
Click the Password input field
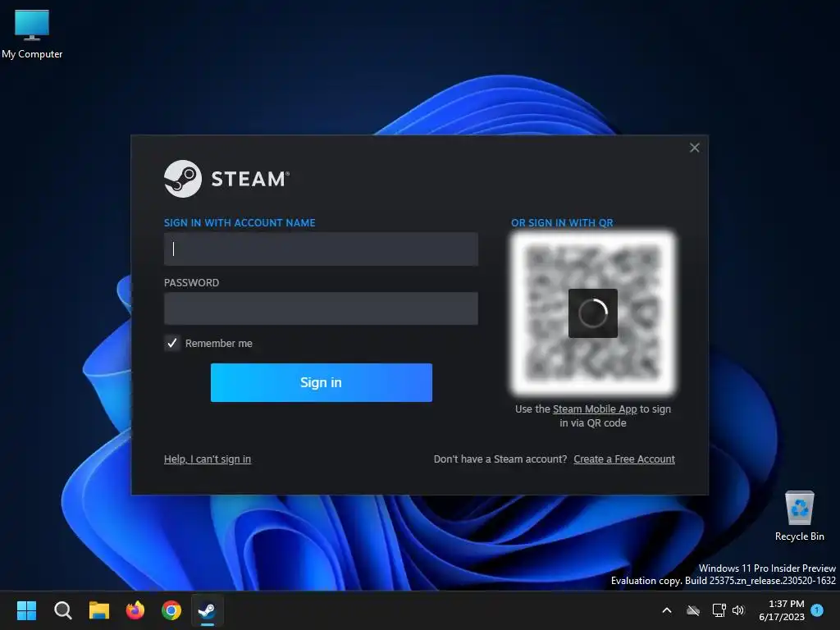(x=321, y=308)
